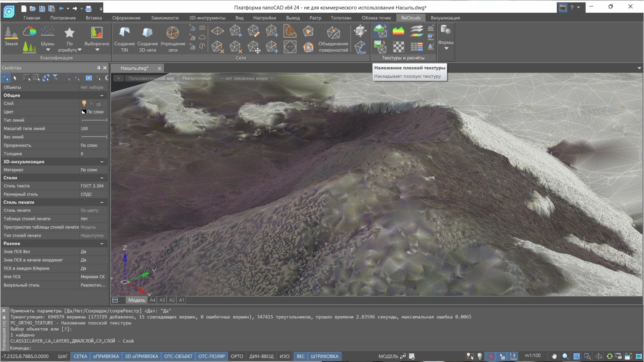Image resolution: width=644 pixels, height=362 pixels.
Task: Click the Создание 3D-сети icon
Action: coord(147,33)
